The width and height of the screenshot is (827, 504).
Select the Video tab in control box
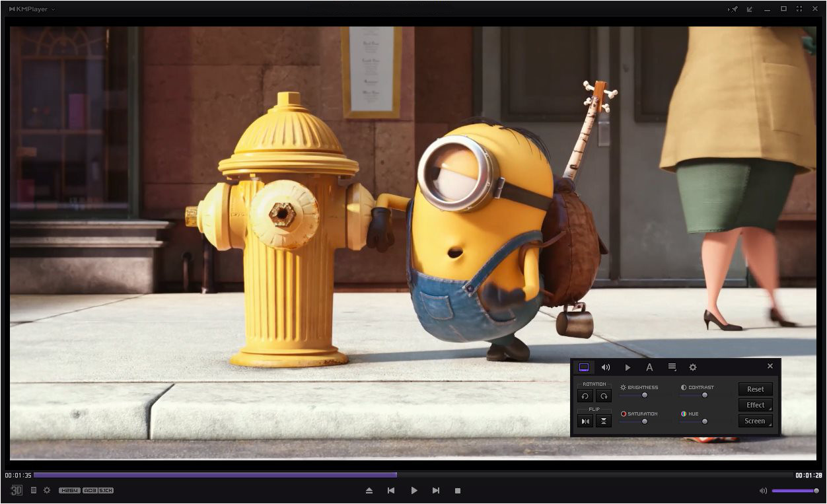584,367
